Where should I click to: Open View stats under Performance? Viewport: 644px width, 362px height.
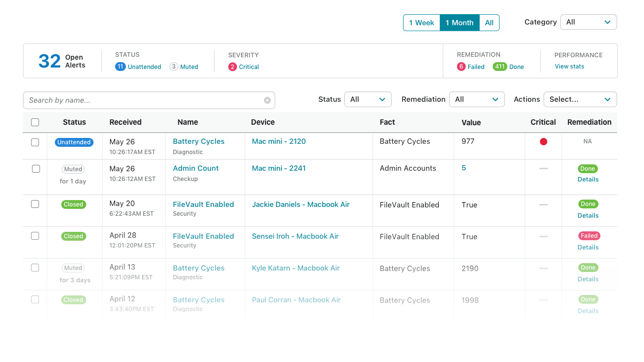click(x=570, y=67)
